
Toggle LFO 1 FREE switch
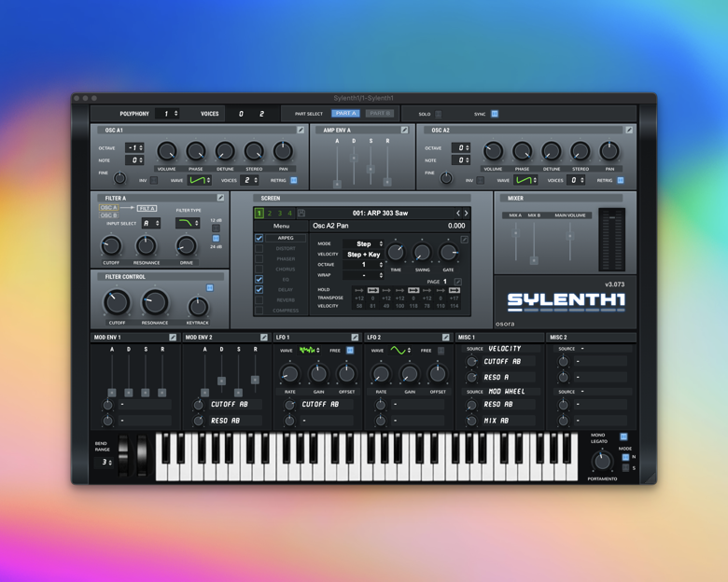pos(350,351)
